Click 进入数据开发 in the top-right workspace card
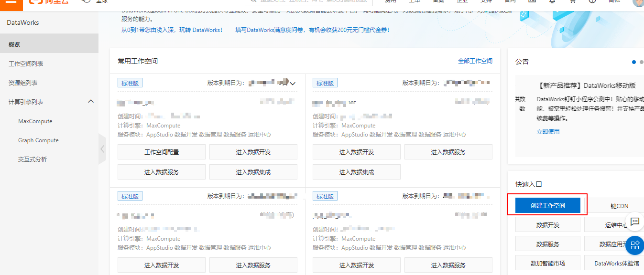 357,152
